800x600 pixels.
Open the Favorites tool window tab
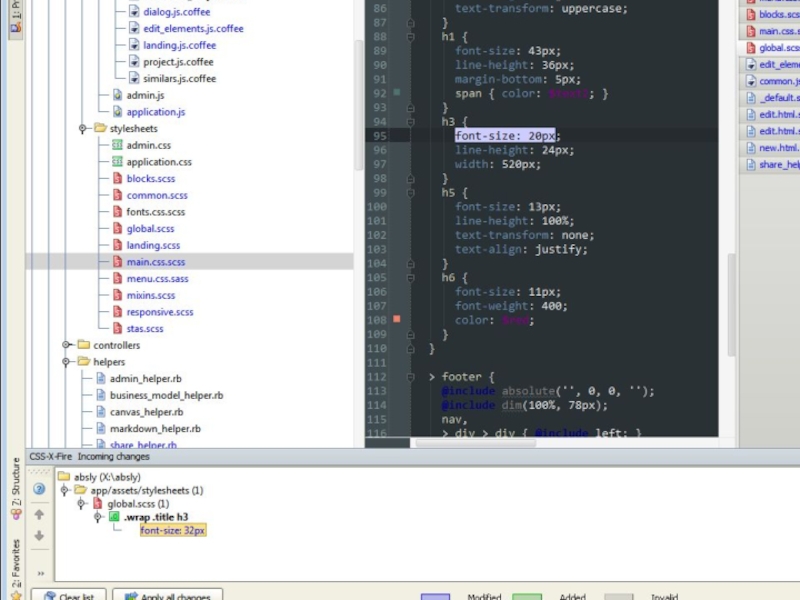coord(15,558)
